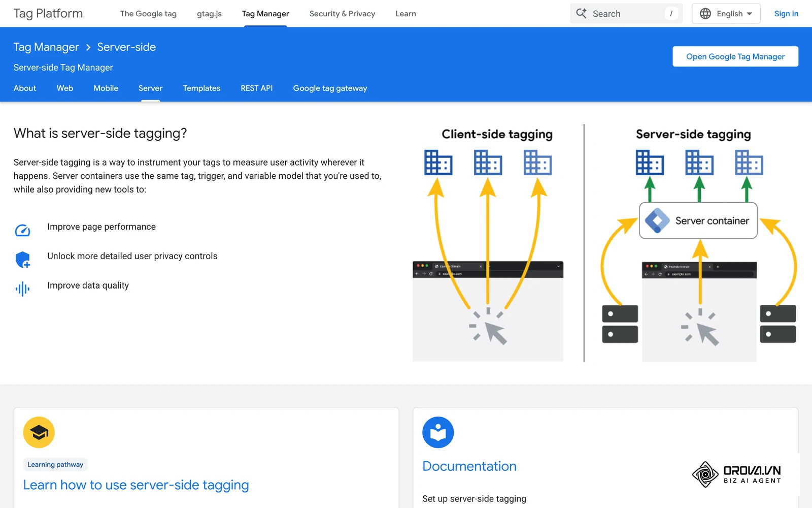This screenshot has width=812, height=508.
Task: Select the Server sub-navigation tab
Action: 151,88
